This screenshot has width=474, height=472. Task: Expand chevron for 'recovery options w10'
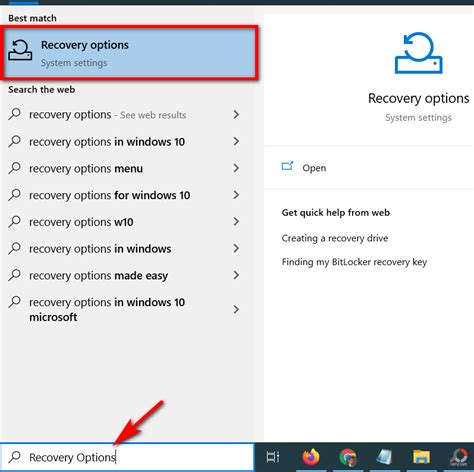[236, 222]
